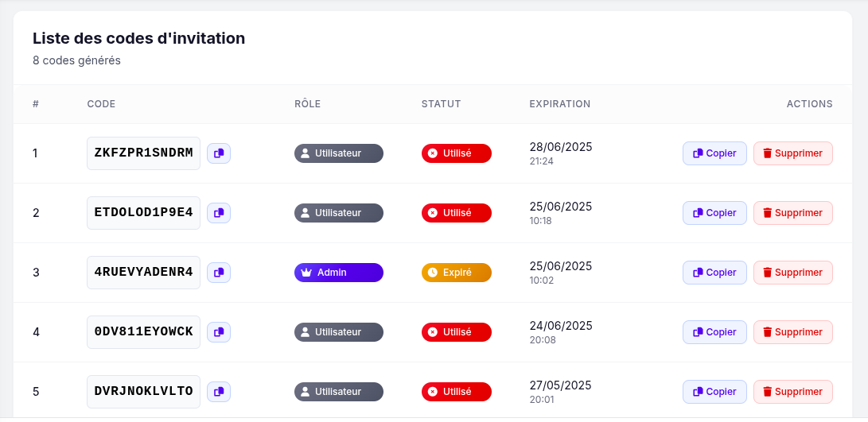The height and width of the screenshot is (422, 868).
Task: Click copy icon beside code DVRJNOKLVLTO
Action: [x=219, y=392]
